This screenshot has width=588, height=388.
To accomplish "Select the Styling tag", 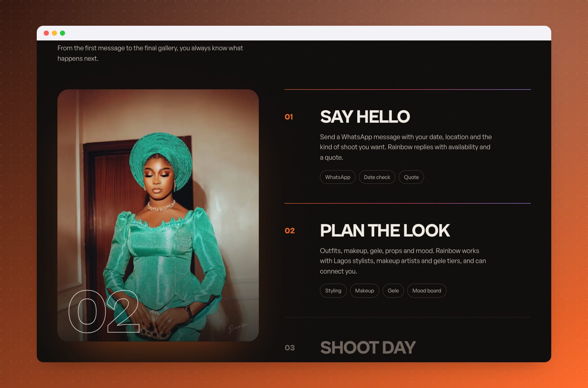I will click(333, 291).
